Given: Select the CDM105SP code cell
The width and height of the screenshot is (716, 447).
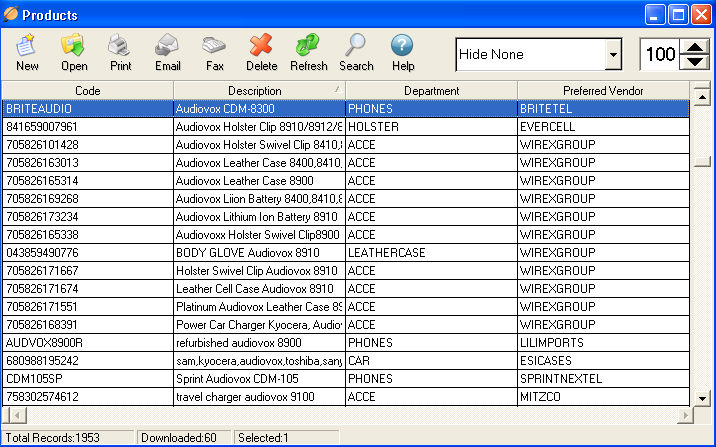Looking at the screenshot, I should click(88, 379).
